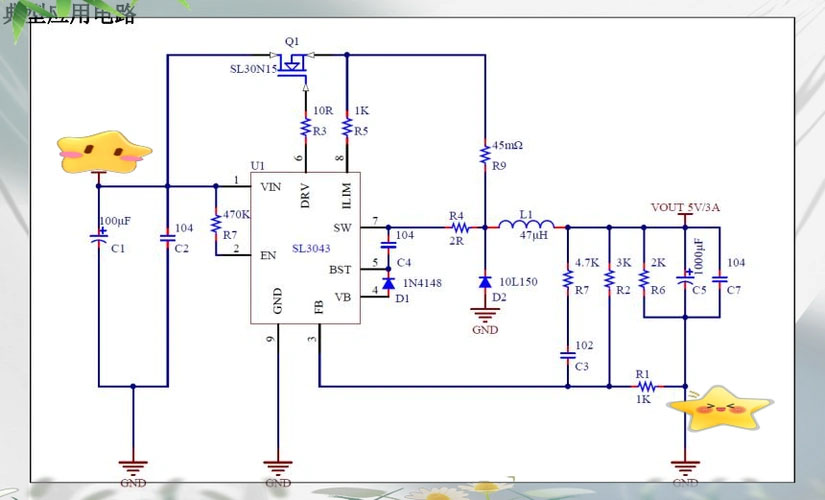The height and width of the screenshot is (500, 825).
Task: Click the 'BST' pin label
Action: tap(340, 269)
